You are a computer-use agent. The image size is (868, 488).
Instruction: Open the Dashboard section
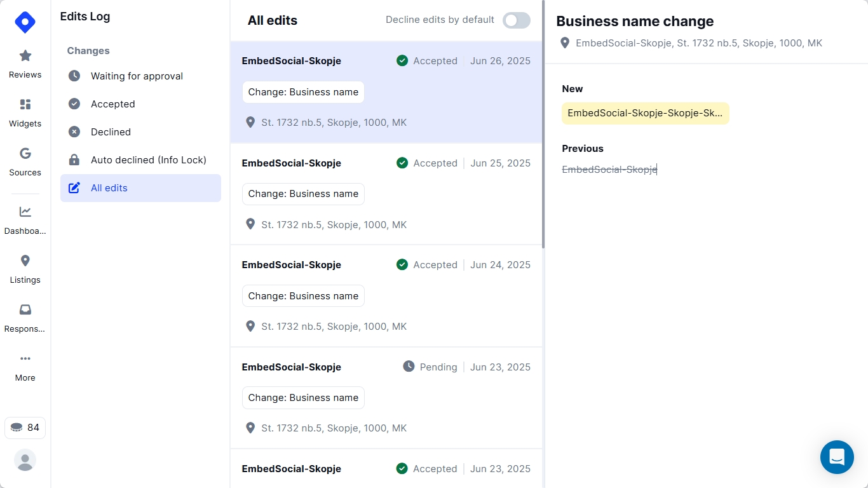[x=25, y=220]
